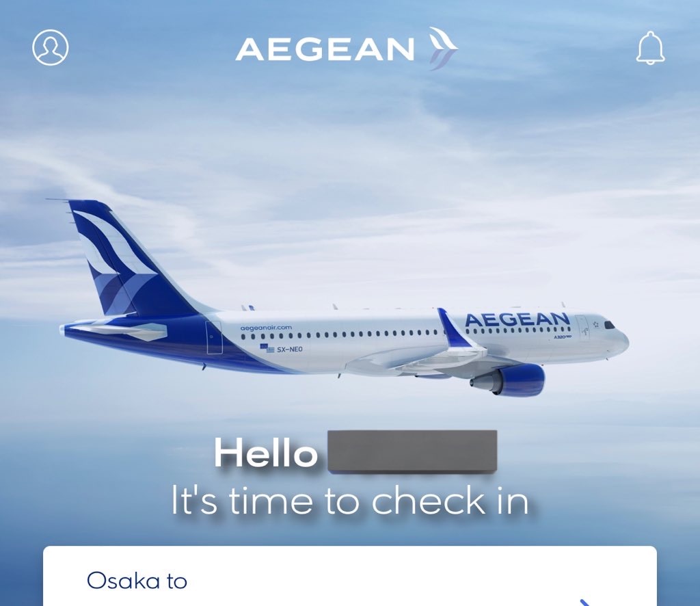Tap the SX-NEO registration on the plane
The image size is (700, 606).
[289, 350]
